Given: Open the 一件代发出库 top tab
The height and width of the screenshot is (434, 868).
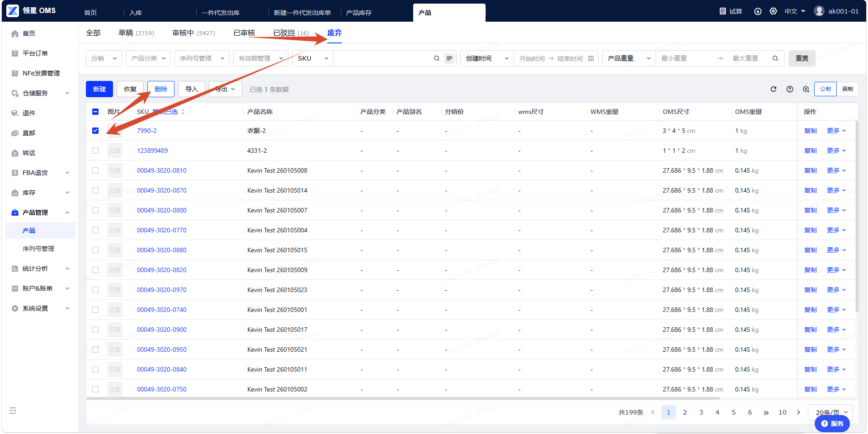Looking at the screenshot, I should tap(221, 13).
